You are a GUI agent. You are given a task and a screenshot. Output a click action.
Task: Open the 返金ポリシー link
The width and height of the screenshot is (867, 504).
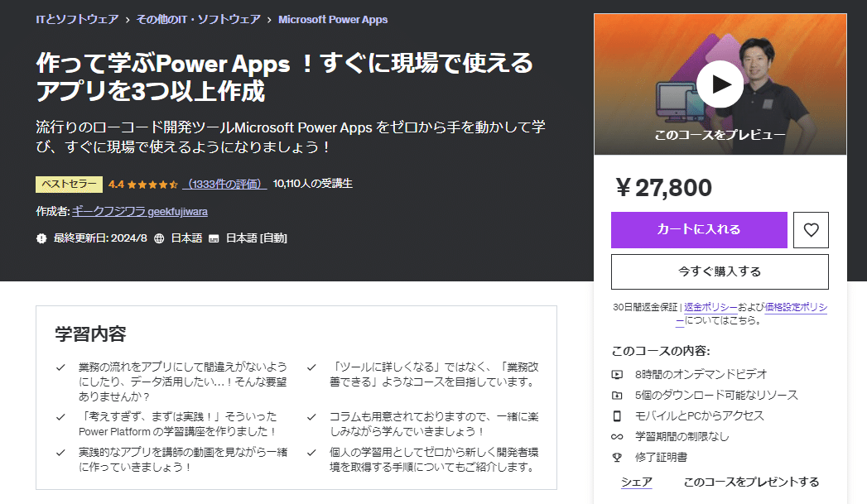coord(710,307)
